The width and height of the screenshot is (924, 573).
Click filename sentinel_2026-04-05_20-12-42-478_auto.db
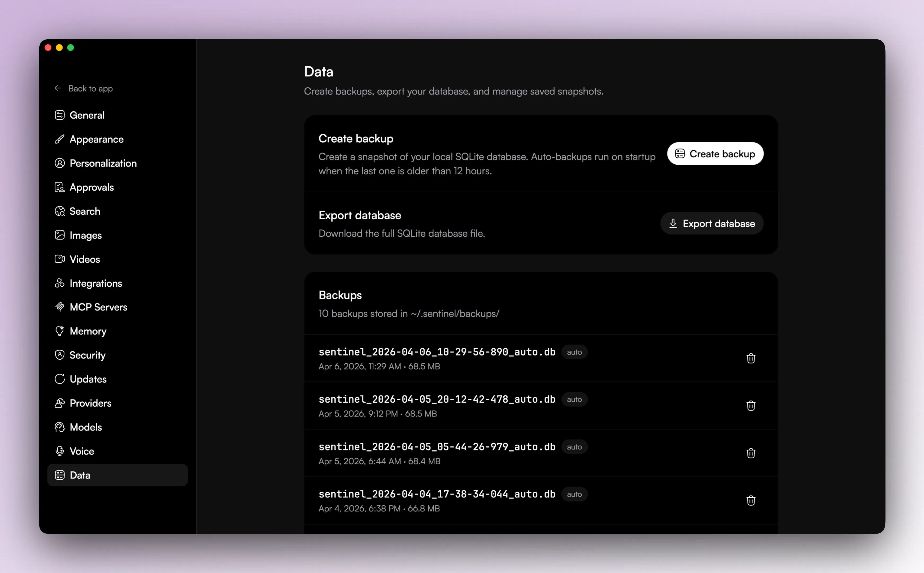tap(437, 400)
